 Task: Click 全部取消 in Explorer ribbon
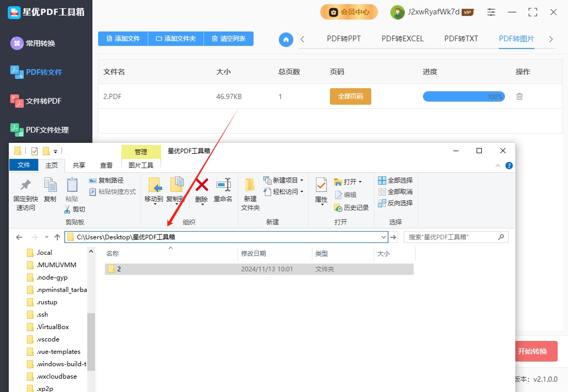click(x=395, y=191)
